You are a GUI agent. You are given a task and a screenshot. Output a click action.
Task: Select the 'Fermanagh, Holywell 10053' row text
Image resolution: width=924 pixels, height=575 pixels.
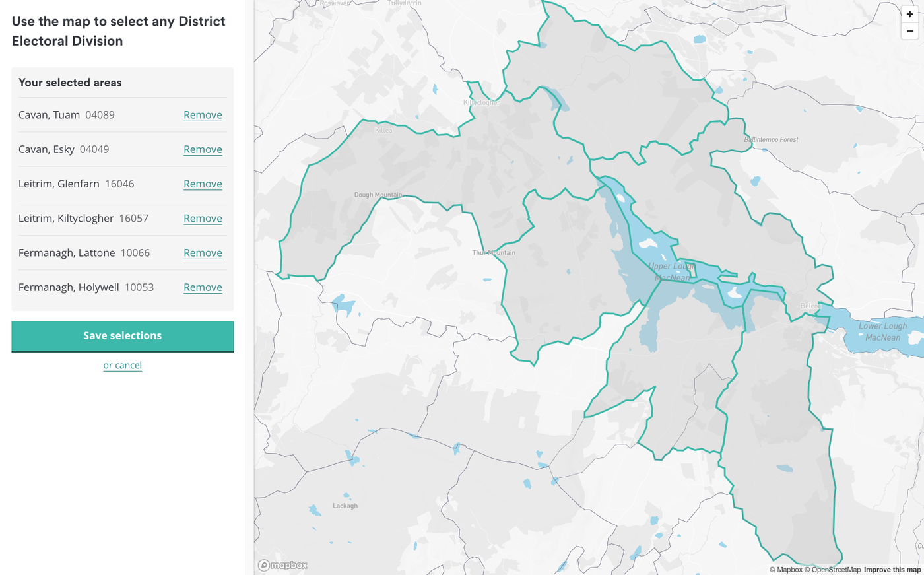(x=86, y=287)
